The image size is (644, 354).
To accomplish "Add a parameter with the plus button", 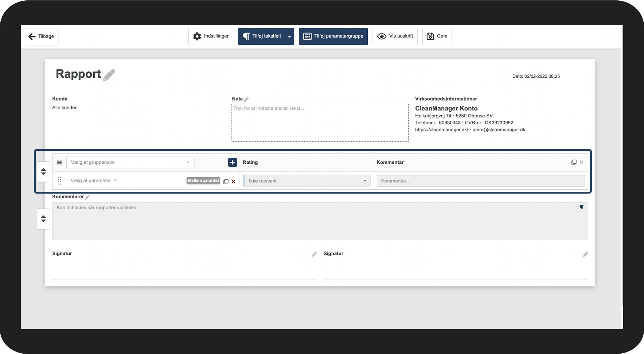I will click(x=233, y=162).
